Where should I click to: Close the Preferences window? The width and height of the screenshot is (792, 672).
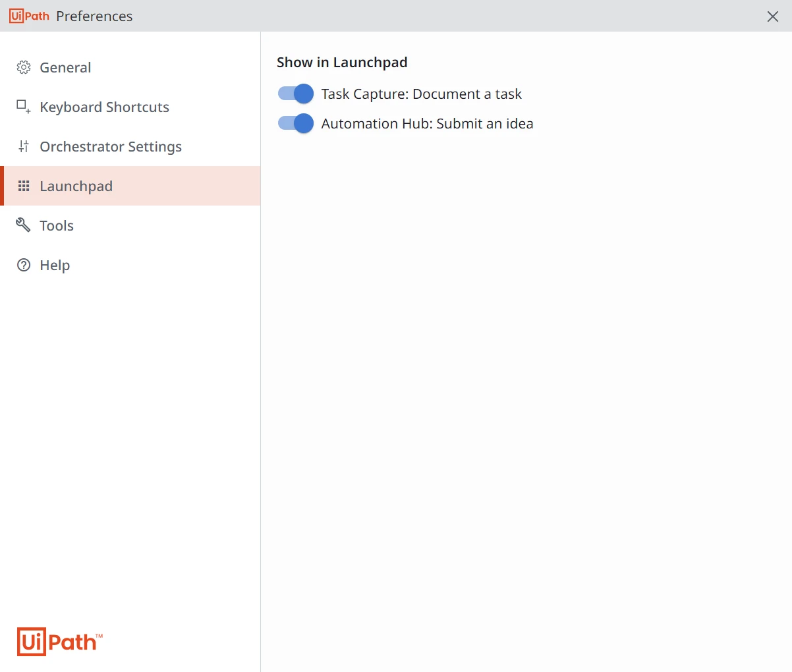pos(773,16)
